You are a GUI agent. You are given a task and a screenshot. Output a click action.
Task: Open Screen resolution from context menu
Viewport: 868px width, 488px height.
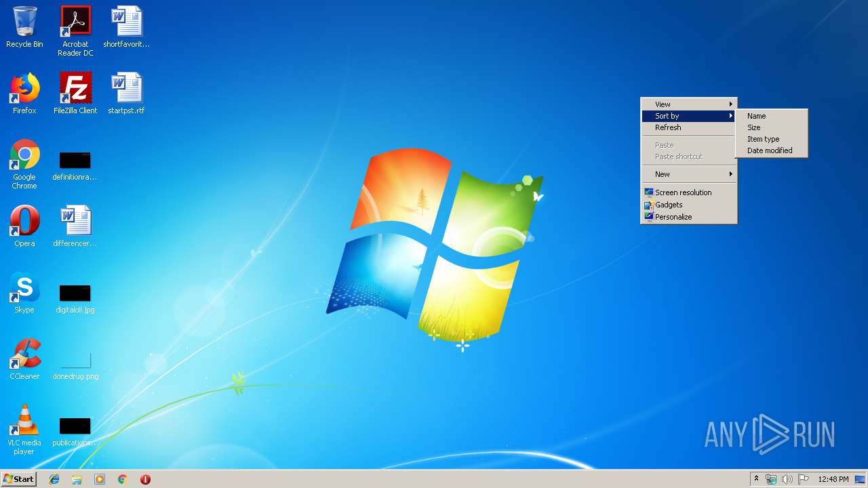689,192
